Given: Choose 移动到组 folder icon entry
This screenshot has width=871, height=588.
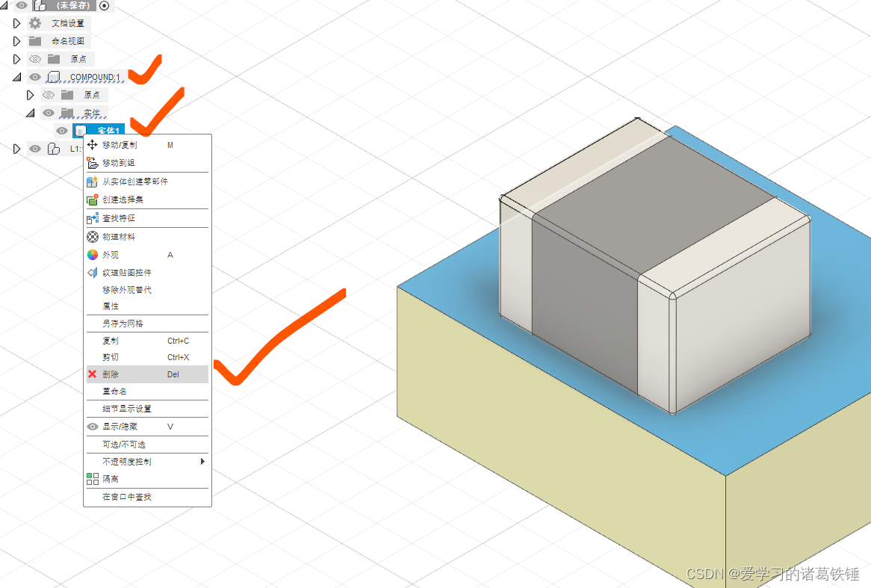Looking at the screenshot, I should [x=93, y=163].
